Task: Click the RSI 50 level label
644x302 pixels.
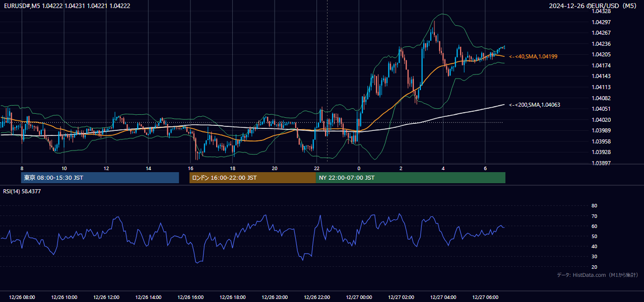Action: click(x=594, y=236)
